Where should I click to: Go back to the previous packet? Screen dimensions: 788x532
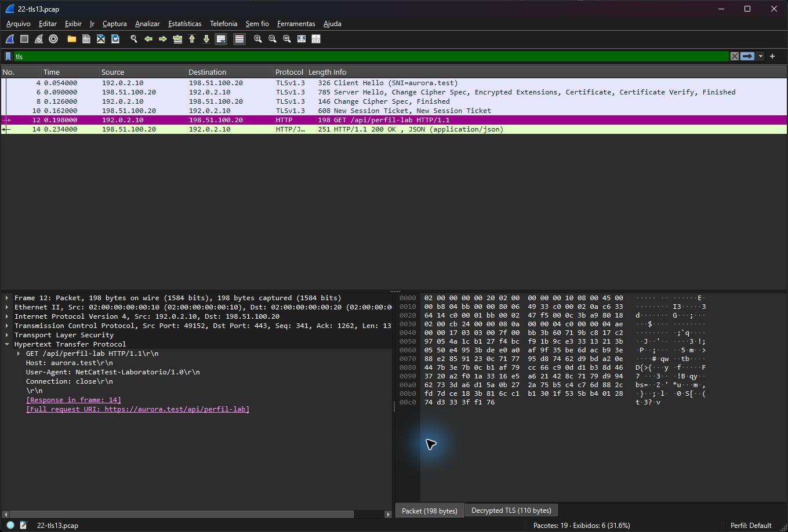[x=148, y=39]
